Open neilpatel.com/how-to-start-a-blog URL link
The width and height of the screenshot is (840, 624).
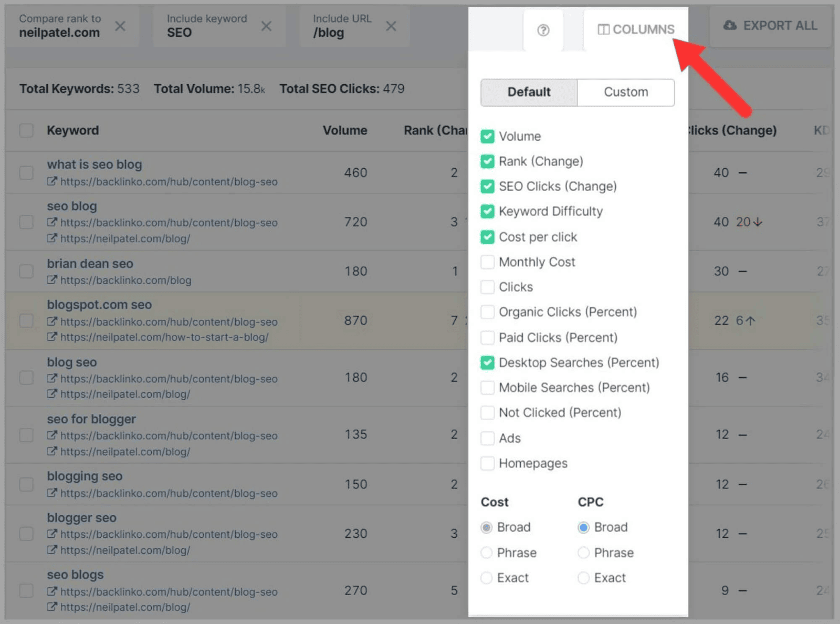(x=164, y=337)
